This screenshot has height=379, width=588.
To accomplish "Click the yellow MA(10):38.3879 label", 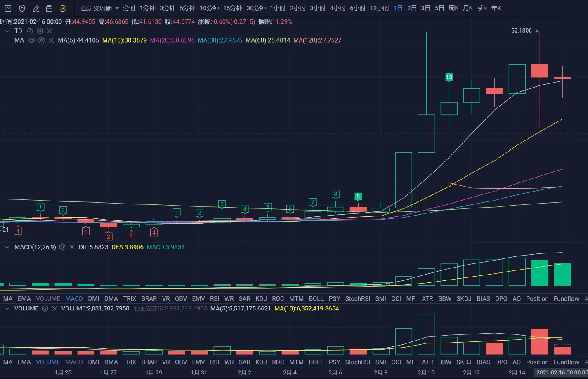I will pos(124,40).
